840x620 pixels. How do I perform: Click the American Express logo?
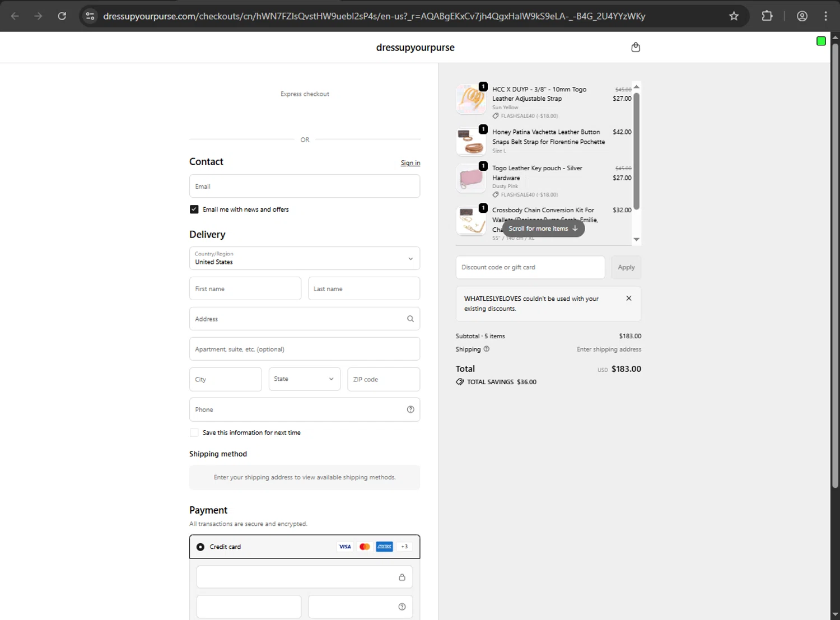[384, 547]
